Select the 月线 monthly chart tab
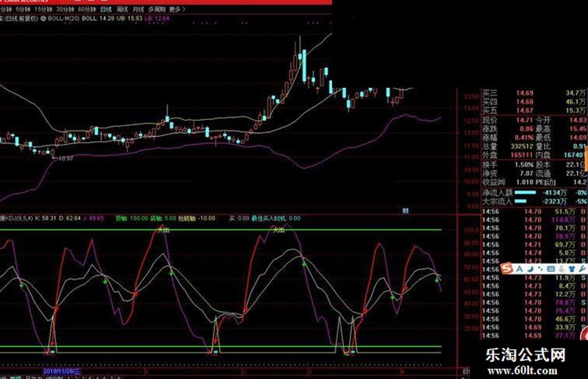 pos(138,9)
